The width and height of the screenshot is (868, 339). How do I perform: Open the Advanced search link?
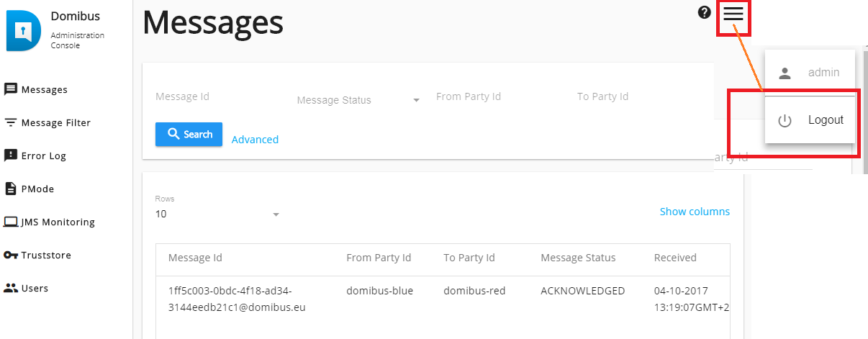tap(255, 140)
